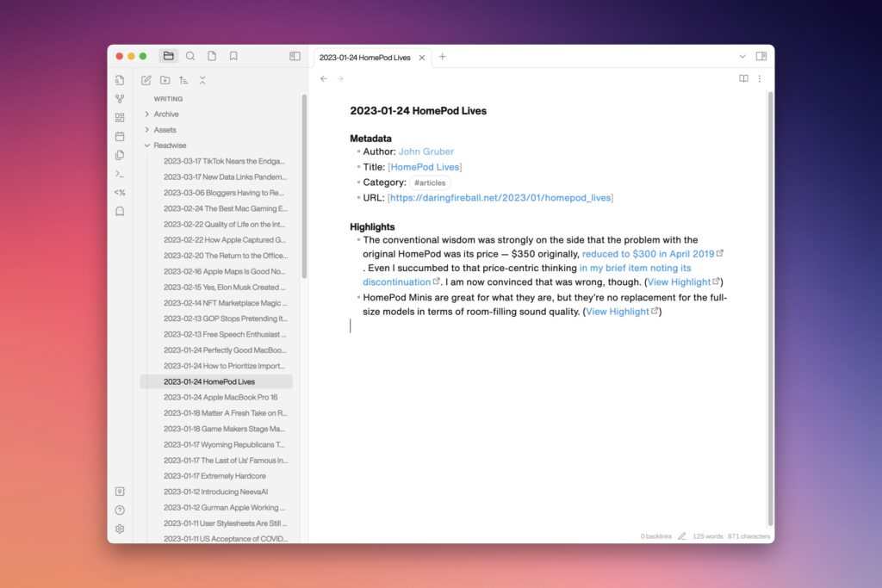Create a new note with the pencil icon

coord(146,79)
